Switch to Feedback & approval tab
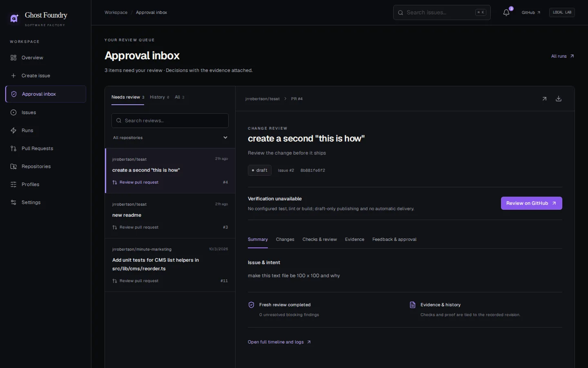 click(x=394, y=240)
